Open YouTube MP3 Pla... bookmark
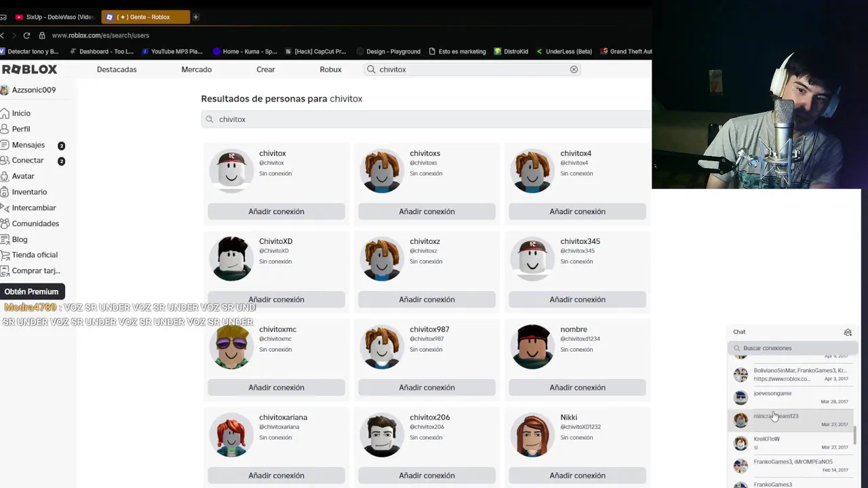Screen dimensions: 868x488 (172, 52)
